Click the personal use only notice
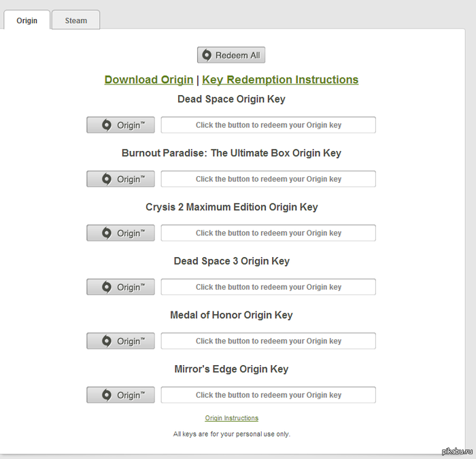The width and height of the screenshot is (476, 459). pos(232,434)
